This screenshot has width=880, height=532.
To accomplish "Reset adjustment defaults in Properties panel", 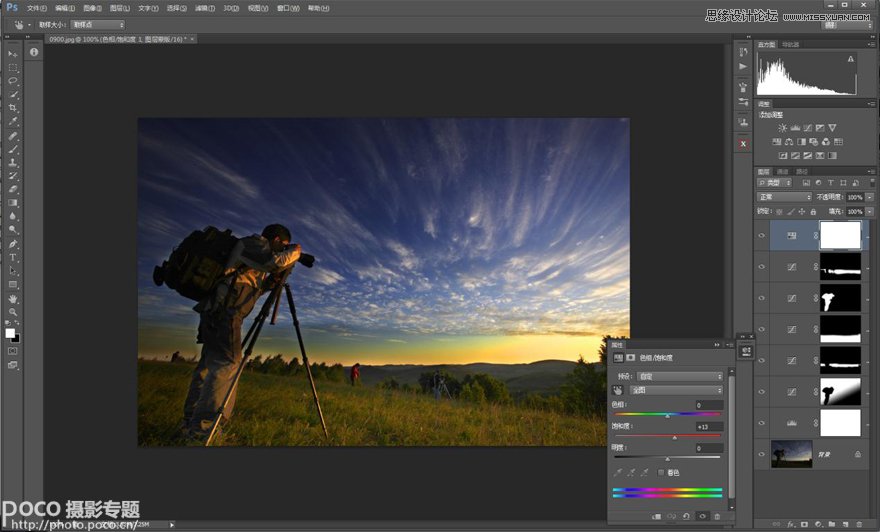I will pos(686,516).
